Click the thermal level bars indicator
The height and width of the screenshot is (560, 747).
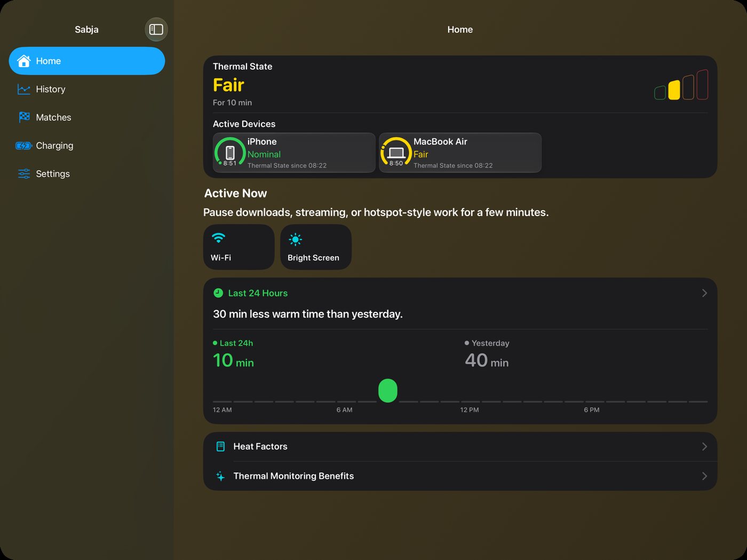[x=681, y=85]
